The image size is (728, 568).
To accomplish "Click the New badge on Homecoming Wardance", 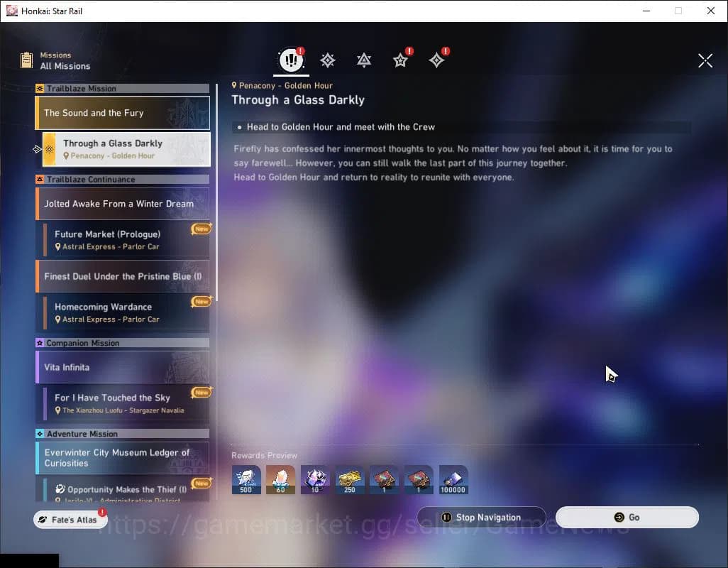I will tap(201, 302).
